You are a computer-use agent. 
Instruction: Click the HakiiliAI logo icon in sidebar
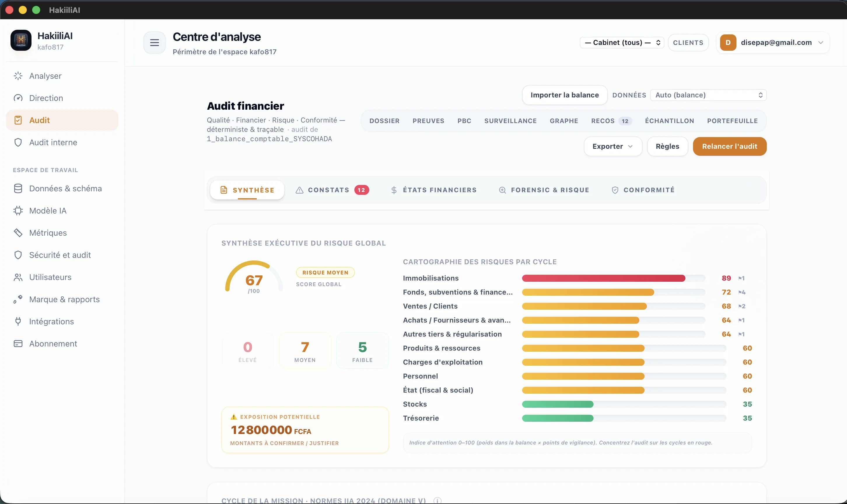[21, 41]
